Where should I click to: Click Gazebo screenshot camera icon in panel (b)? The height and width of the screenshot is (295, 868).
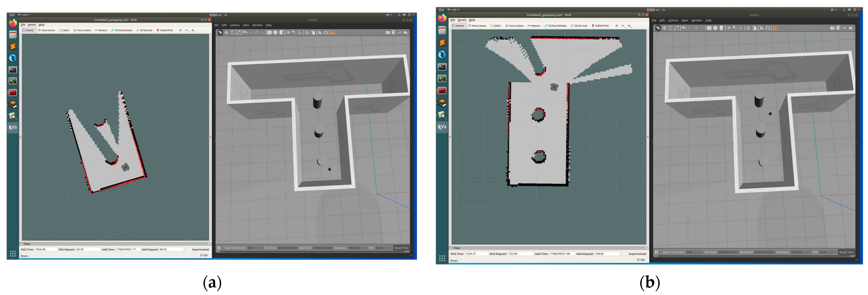point(832,28)
